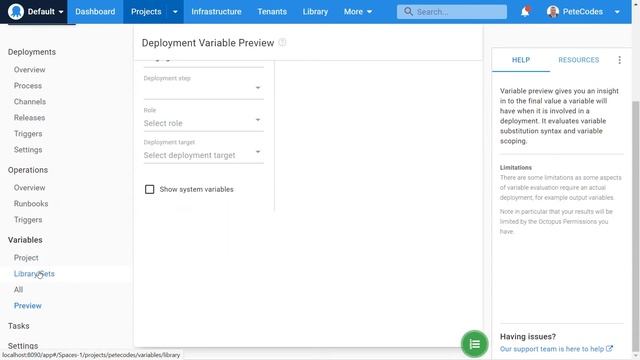Open the Select role dropdown
Viewport: 640px width, 360px height.
203,120
